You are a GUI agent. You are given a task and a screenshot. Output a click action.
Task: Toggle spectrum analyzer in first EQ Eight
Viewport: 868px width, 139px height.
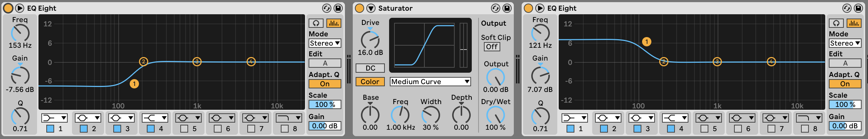pos(334,23)
